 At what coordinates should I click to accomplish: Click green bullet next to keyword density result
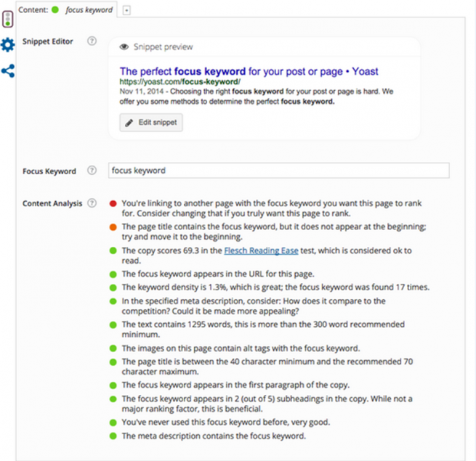point(113,287)
